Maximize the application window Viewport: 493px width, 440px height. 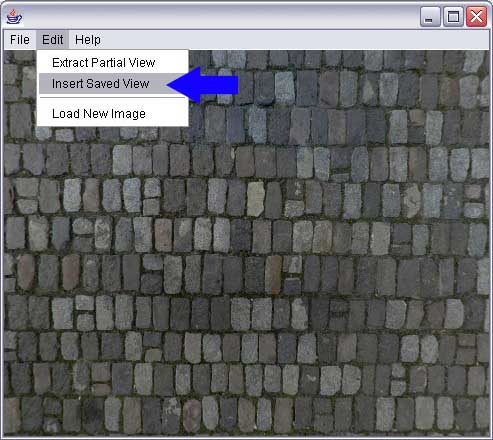tap(453, 17)
